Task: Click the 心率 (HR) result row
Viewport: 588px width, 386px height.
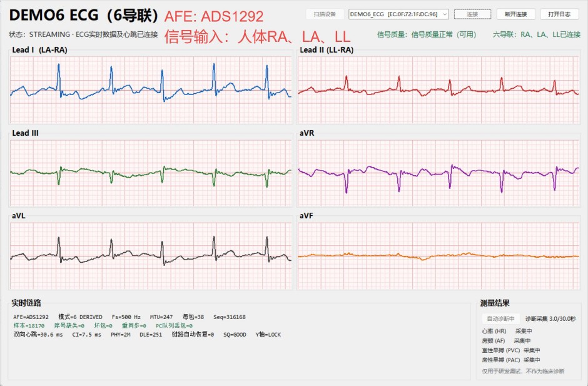Action: pos(507,331)
